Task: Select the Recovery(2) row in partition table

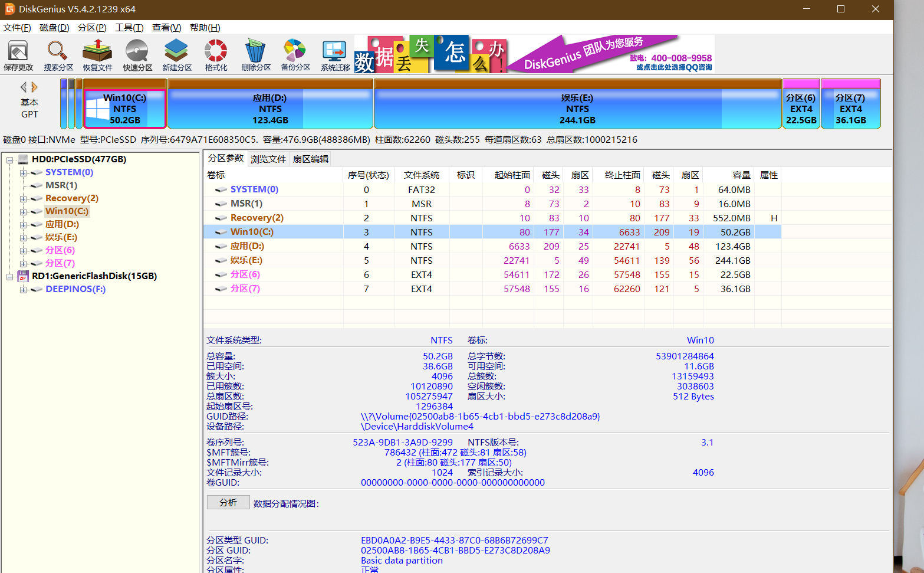Action: pyautogui.click(x=492, y=218)
